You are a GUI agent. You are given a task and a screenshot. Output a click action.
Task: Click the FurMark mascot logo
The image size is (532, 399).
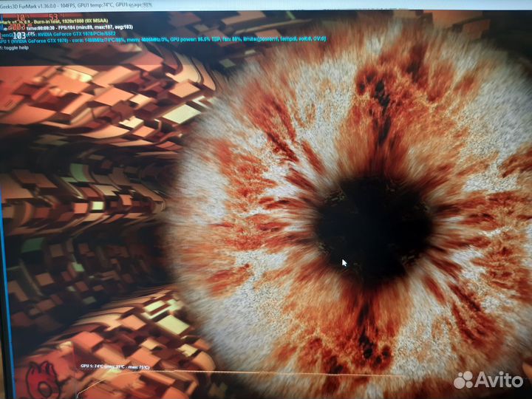pyautogui.click(x=42, y=380)
